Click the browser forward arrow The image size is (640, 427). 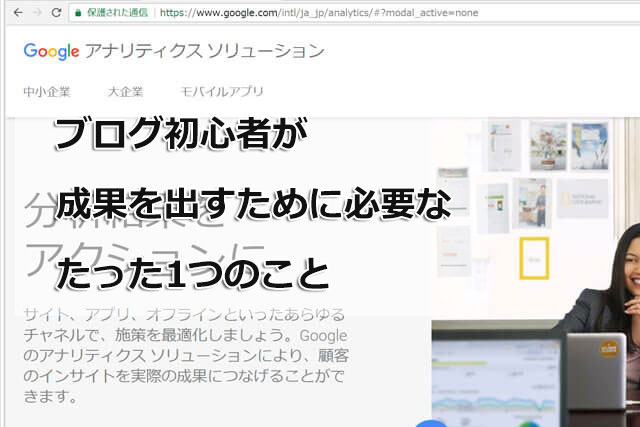tap(37, 13)
